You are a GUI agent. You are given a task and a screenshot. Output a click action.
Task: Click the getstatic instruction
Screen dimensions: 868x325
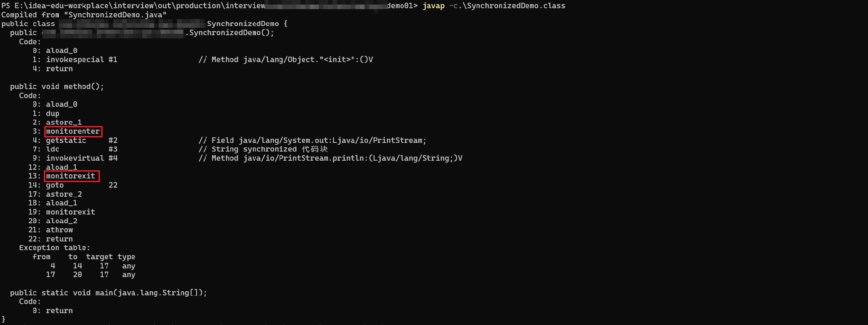(x=66, y=140)
